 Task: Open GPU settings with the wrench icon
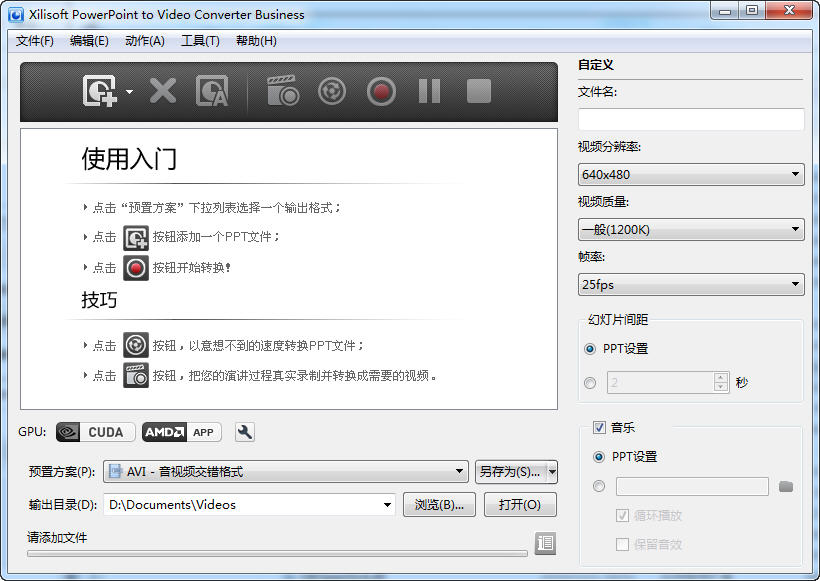pyautogui.click(x=243, y=432)
